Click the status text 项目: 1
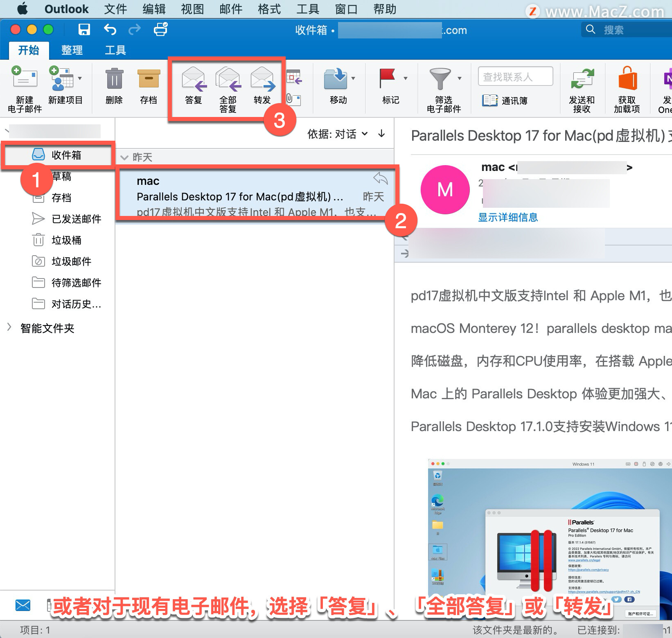Screen dimensions: 672x638 [x=35, y=630]
